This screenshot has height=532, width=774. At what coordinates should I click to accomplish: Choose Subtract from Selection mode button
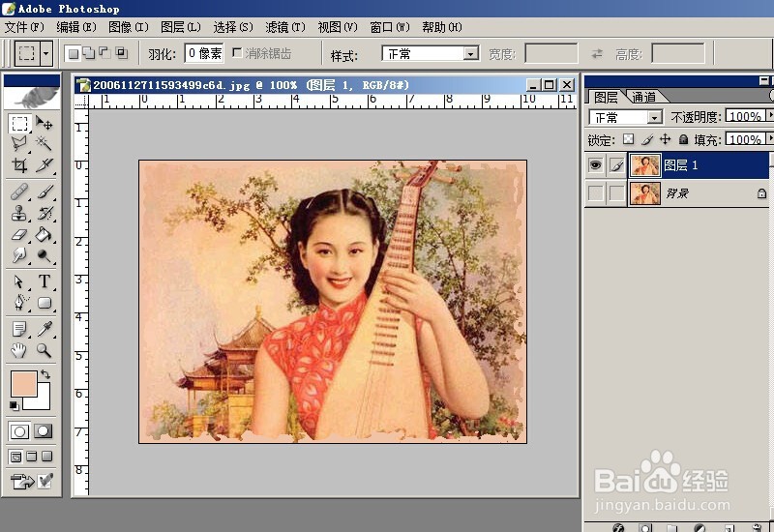pyautogui.click(x=104, y=53)
